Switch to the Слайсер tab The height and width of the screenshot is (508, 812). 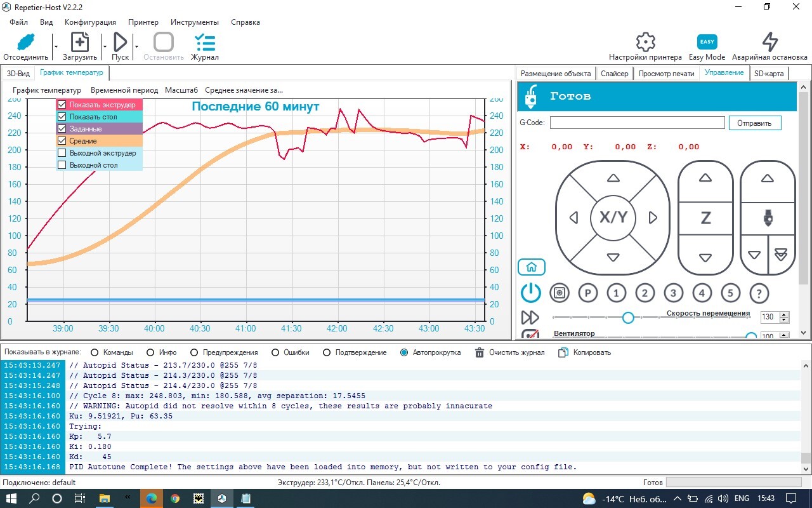tap(615, 74)
